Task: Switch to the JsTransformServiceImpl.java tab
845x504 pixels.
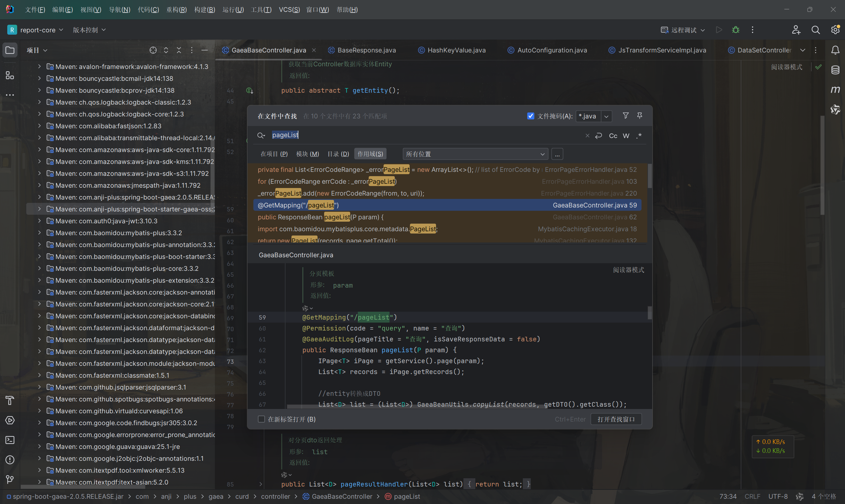Action: click(x=658, y=50)
